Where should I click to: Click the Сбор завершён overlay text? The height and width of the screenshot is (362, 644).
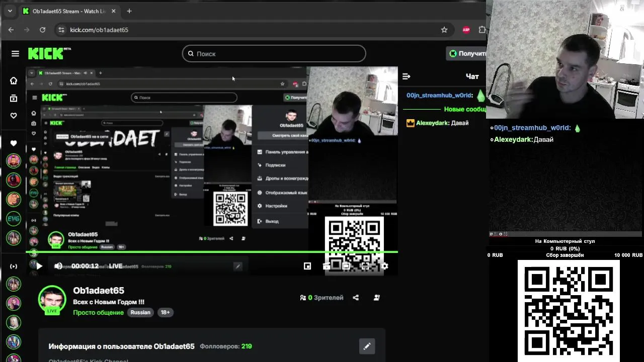(x=565, y=255)
